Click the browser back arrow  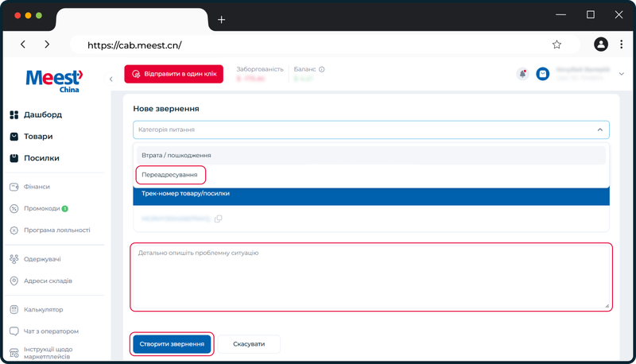point(23,45)
